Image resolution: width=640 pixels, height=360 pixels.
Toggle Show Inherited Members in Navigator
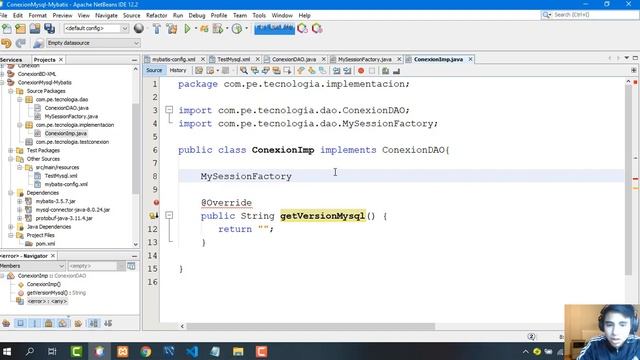(6, 323)
